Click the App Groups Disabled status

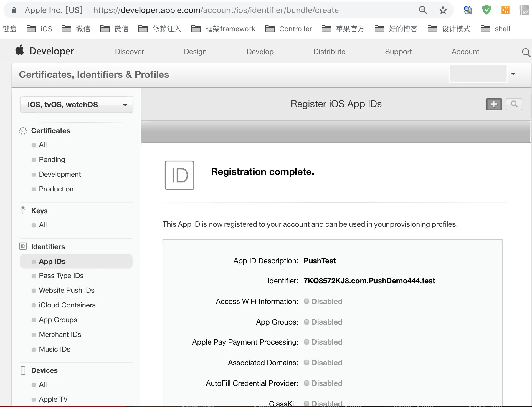pyautogui.click(x=323, y=322)
